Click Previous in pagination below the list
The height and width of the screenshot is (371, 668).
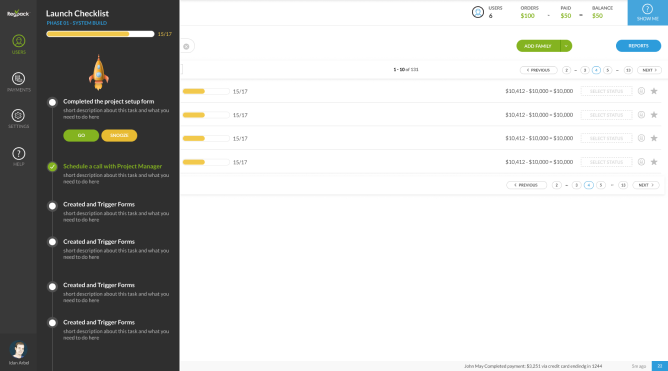tap(527, 185)
